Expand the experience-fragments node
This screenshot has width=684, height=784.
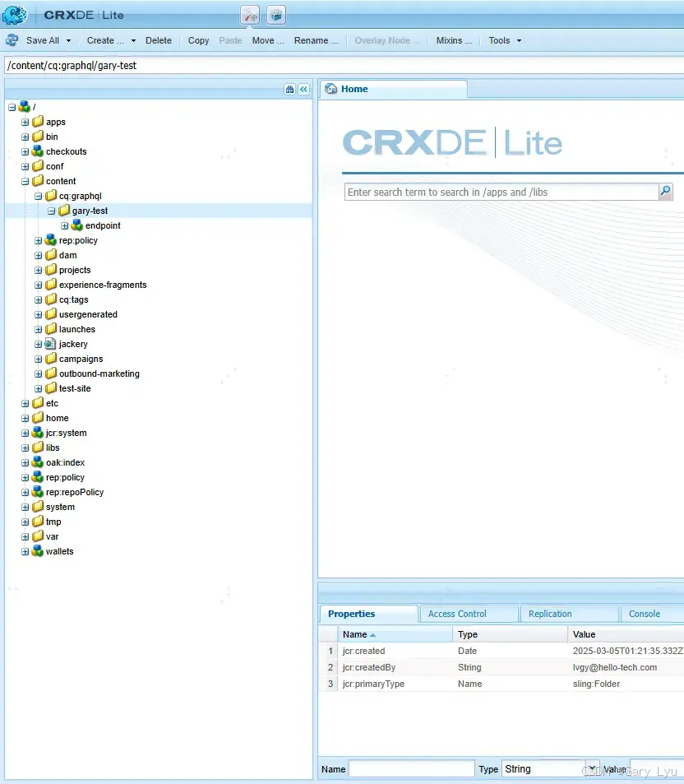coord(38,285)
